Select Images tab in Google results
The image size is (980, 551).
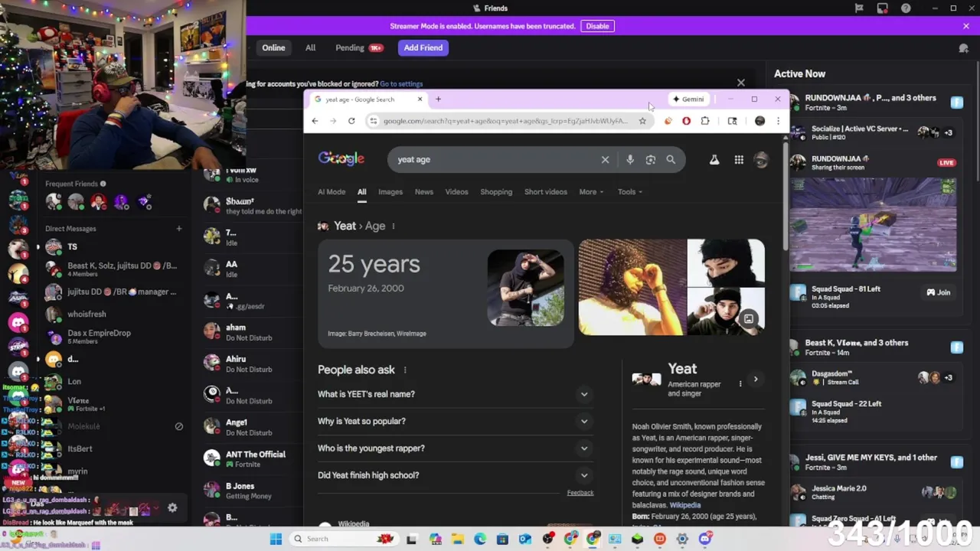click(390, 192)
